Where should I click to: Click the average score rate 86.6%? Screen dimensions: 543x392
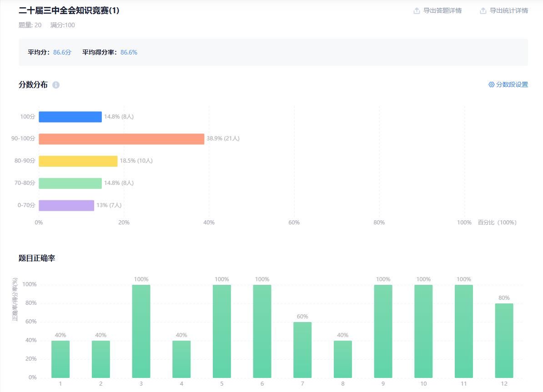point(129,52)
